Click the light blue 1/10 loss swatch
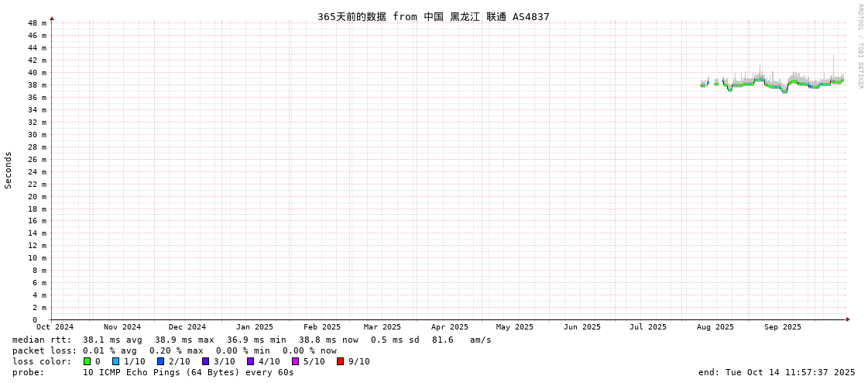Screen dimensions: 868x383 pyautogui.click(x=115, y=361)
